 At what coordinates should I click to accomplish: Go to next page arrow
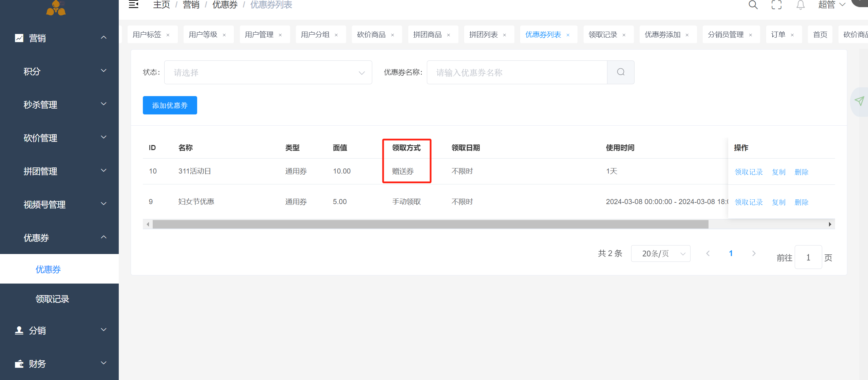pyautogui.click(x=754, y=253)
